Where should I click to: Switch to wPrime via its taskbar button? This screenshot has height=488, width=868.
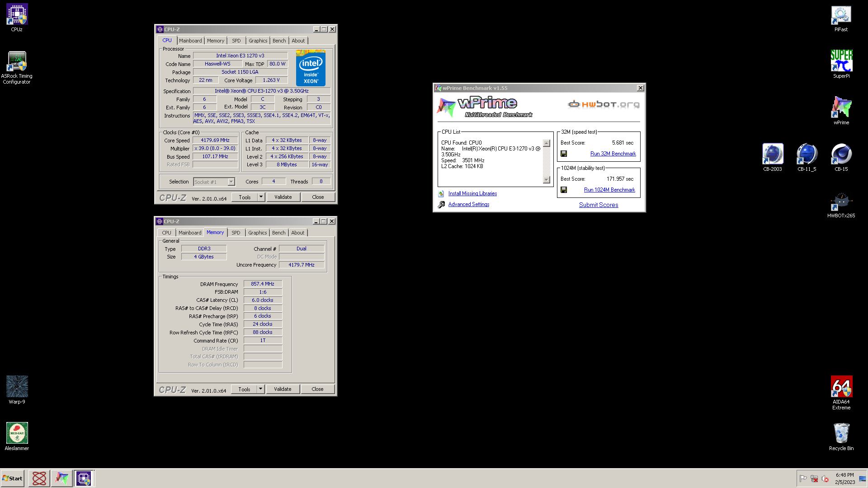point(61,478)
